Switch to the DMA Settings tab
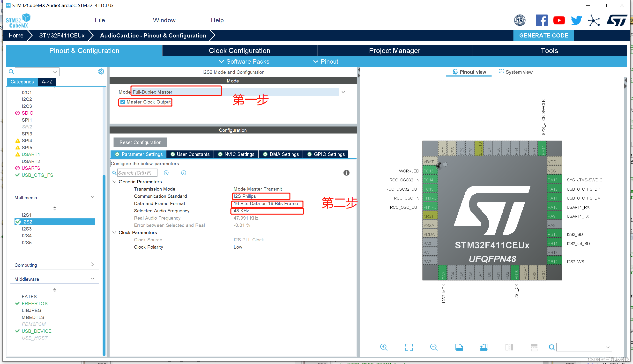The image size is (633, 364). point(281,154)
